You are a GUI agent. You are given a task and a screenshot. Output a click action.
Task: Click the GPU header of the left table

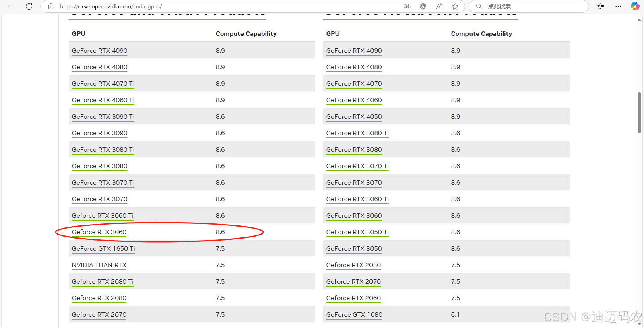coord(78,34)
